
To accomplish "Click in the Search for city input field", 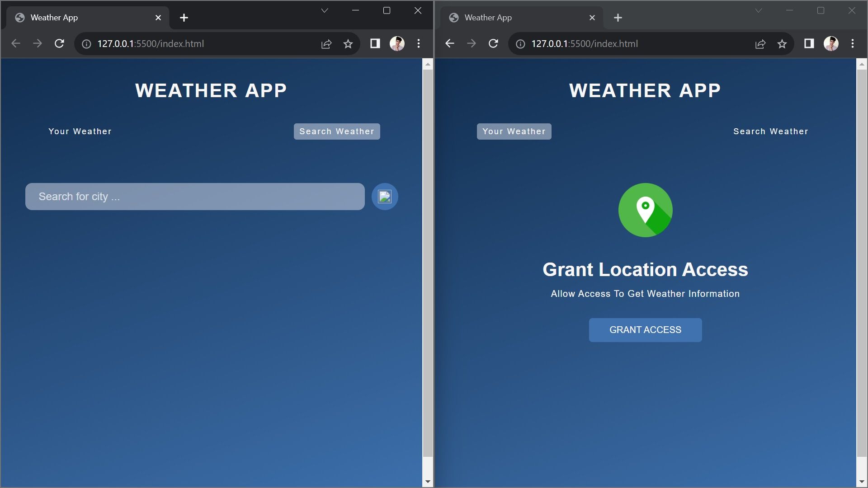I will pos(195,196).
